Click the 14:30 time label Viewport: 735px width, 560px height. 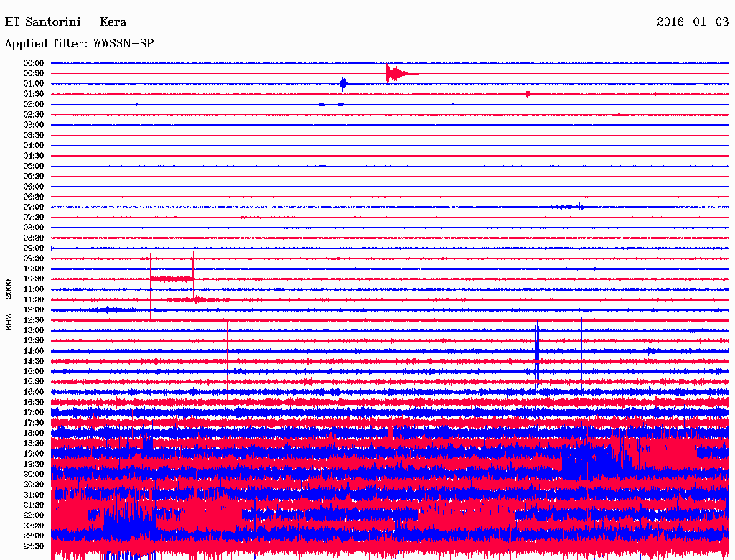click(x=34, y=361)
